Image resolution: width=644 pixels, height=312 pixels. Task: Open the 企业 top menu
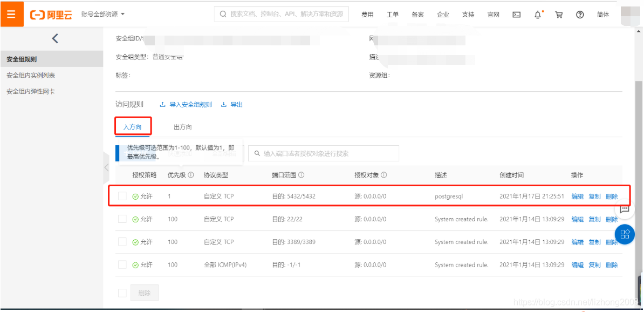[x=443, y=15]
